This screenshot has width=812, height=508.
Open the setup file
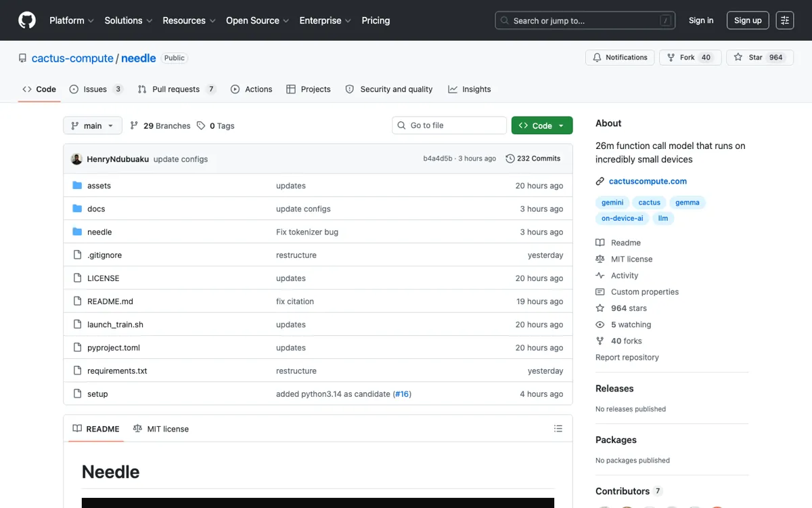(x=97, y=394)
